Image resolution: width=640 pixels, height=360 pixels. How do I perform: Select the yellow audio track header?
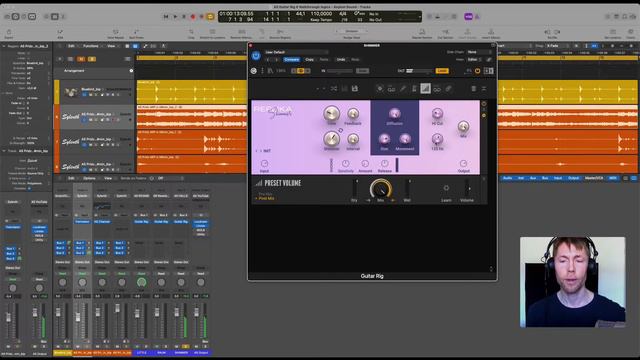[97, 92]
